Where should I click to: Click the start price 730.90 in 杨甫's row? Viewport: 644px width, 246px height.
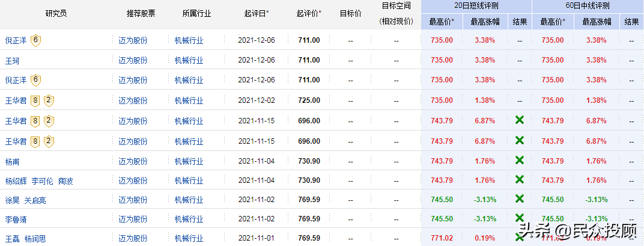point(309,161)
